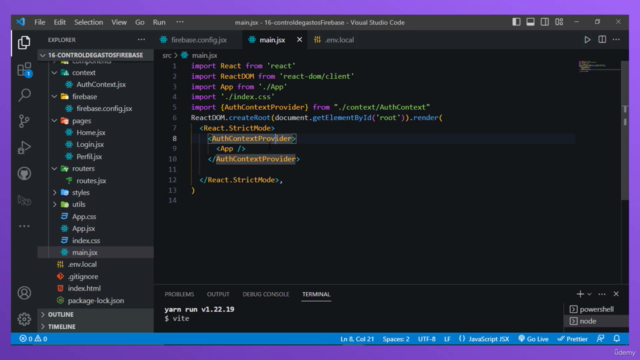The width and height of the screenshot is (640, 360).
Task: Close the main.jsx editor tab
Action: (x=299, y=40)
